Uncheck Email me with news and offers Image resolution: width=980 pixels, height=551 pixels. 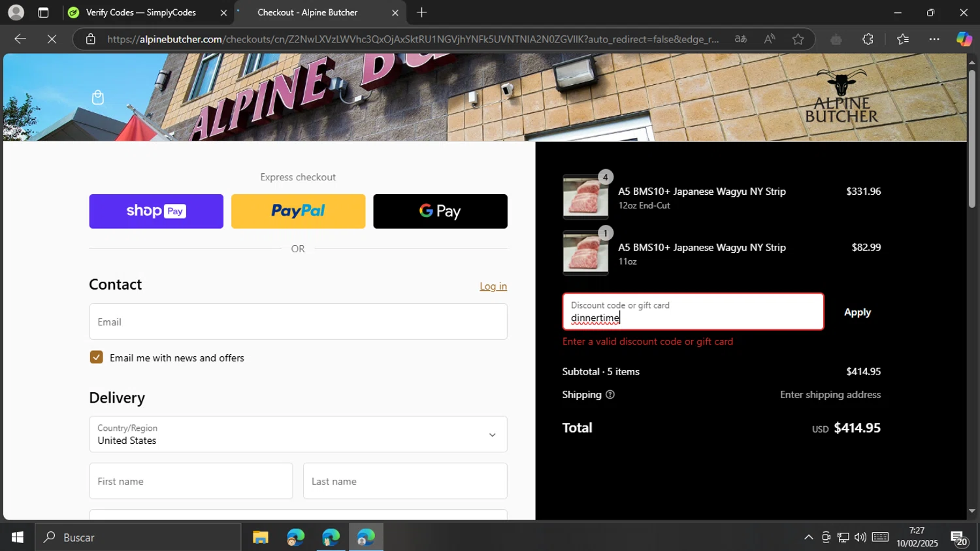pos(97,357)
